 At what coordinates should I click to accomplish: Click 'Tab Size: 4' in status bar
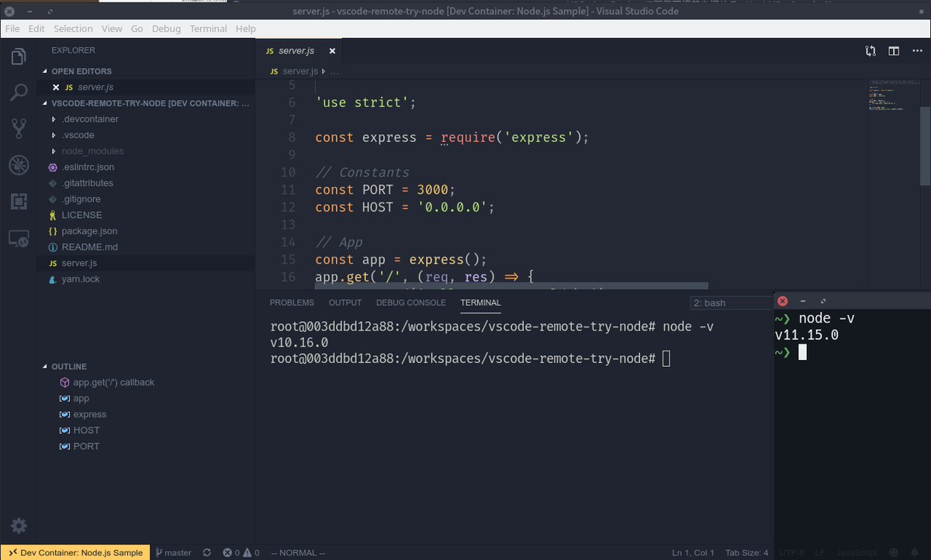click(746, 552)
